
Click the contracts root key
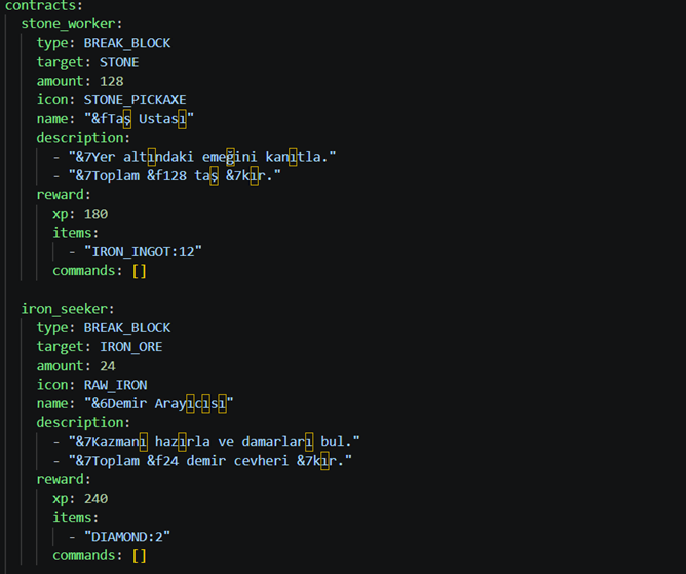pos(43,6)
